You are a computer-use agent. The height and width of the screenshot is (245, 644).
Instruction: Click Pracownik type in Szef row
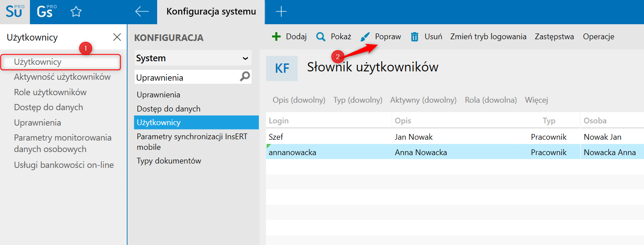pyautogui.click(x=548, y=137)
